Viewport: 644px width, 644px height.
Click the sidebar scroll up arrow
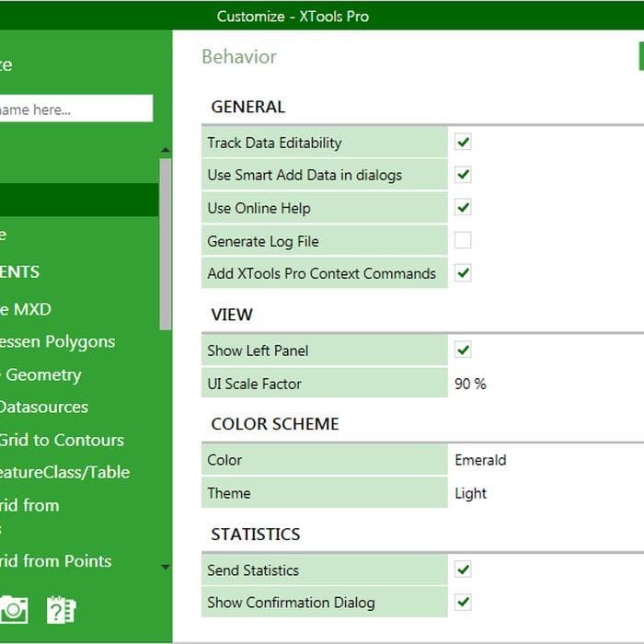[166, 150]
